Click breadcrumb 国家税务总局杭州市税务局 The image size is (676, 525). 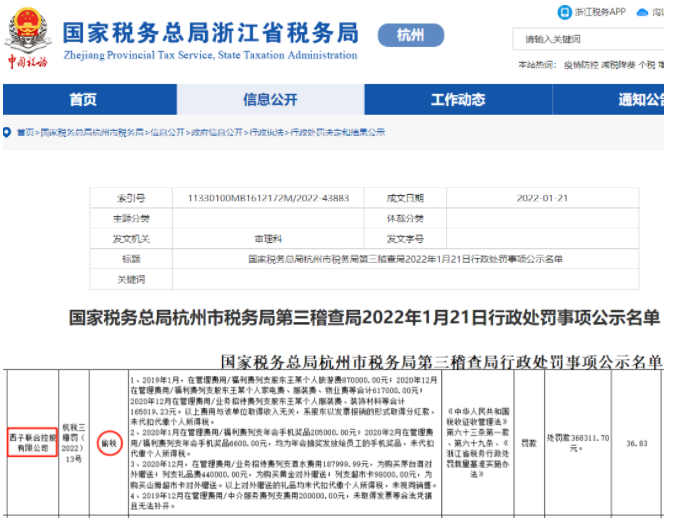(92, 132)
